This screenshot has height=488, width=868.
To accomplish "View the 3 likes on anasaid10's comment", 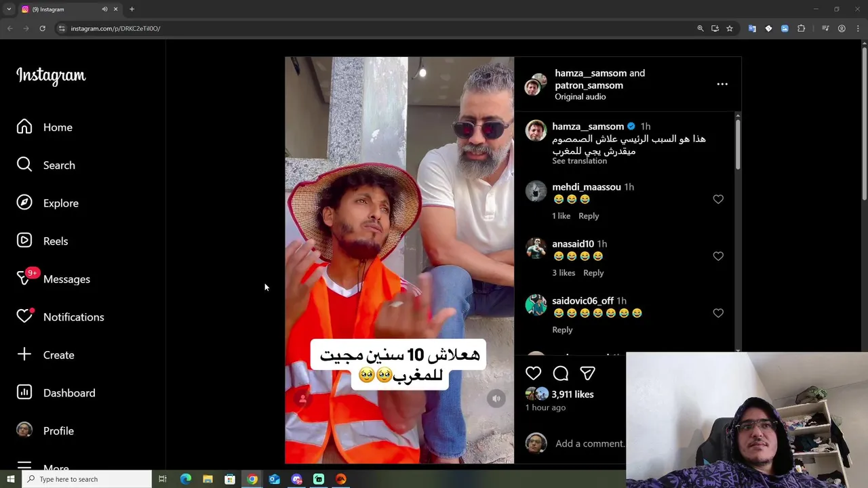I will pyautogui.click(x=564, y=273).
